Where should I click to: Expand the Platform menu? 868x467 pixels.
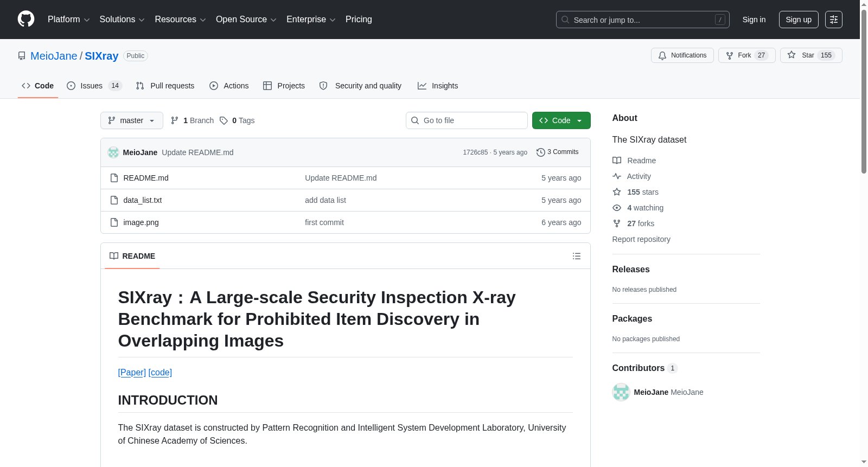tap(69, 20)
